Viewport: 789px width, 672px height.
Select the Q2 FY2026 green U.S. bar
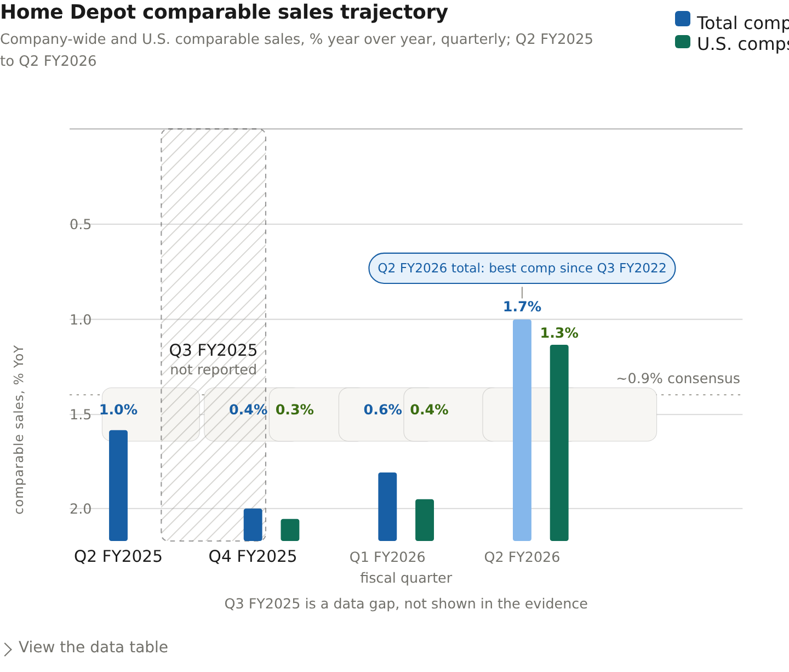click(x=559, y=443)
